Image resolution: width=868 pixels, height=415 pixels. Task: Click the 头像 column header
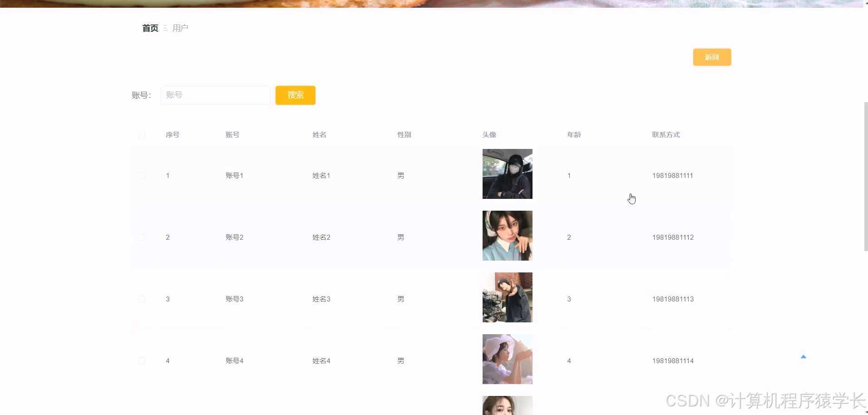489,135
